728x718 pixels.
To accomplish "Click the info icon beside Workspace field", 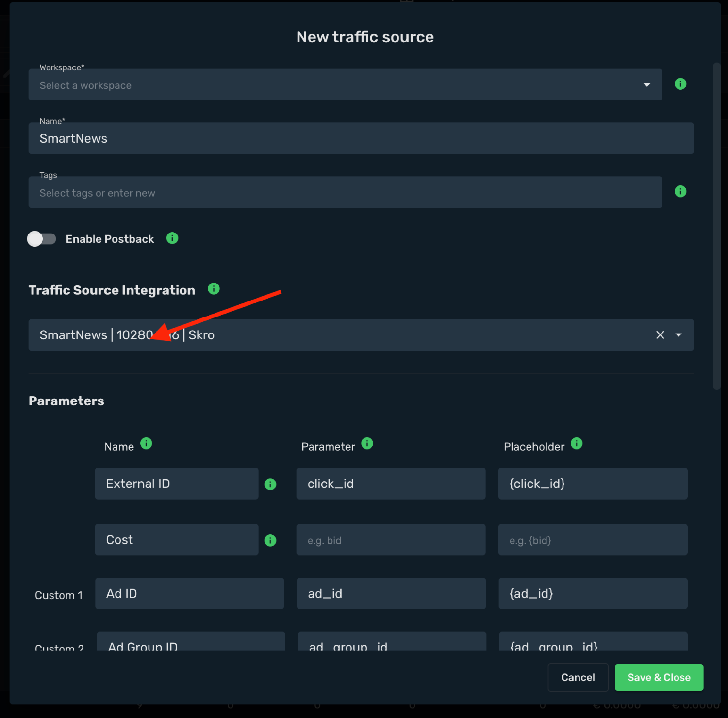I will (x=680, y=84).
